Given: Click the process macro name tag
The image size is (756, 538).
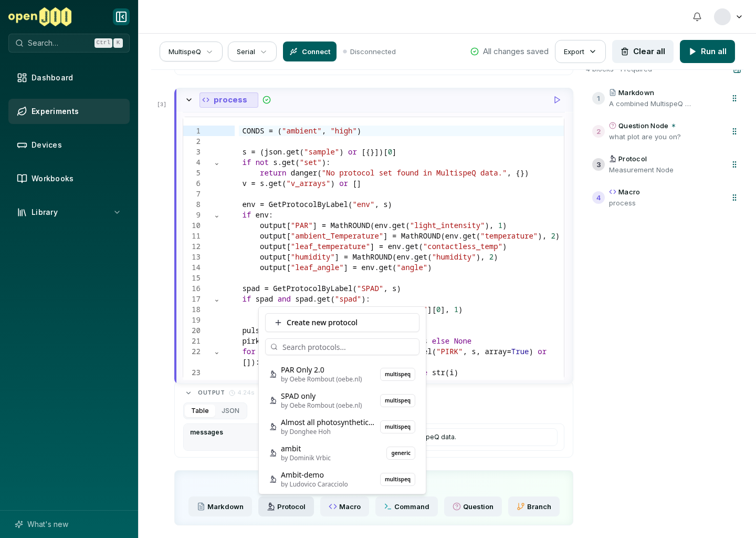Looking at the screenshot, I should click(229, 100).
